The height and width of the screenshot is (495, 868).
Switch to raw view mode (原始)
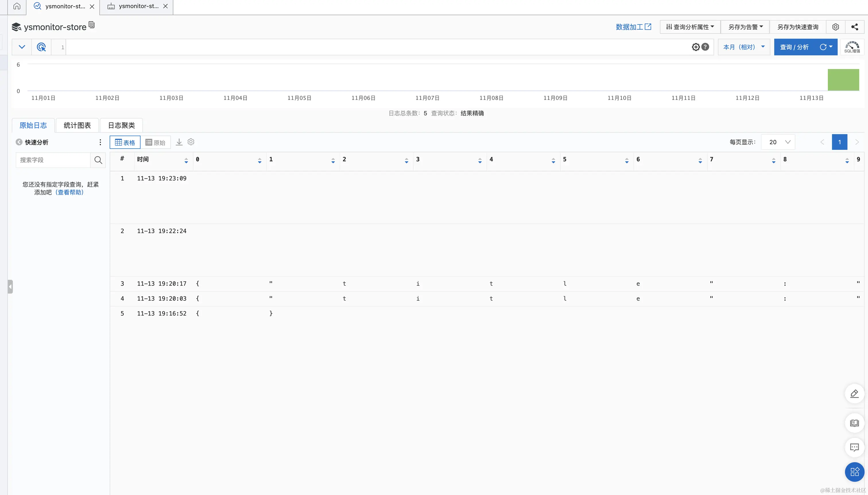[x=155, y=142]
